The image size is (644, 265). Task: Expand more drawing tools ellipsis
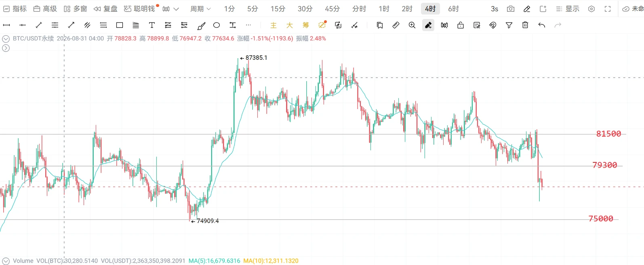[248, 25]
